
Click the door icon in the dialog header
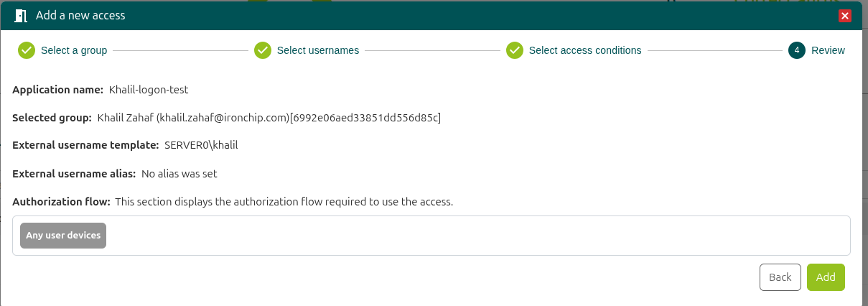coord(21,16)
